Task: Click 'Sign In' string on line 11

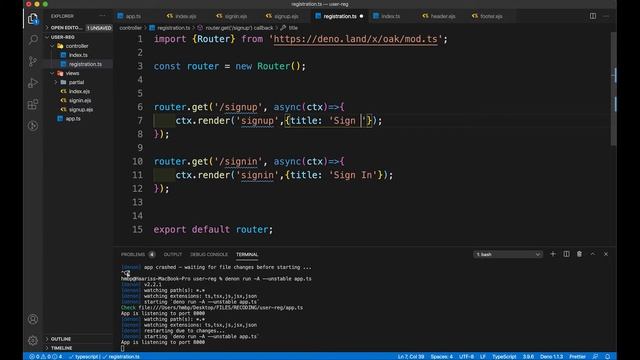Action: pyautogui.click(x=353, y=175)
